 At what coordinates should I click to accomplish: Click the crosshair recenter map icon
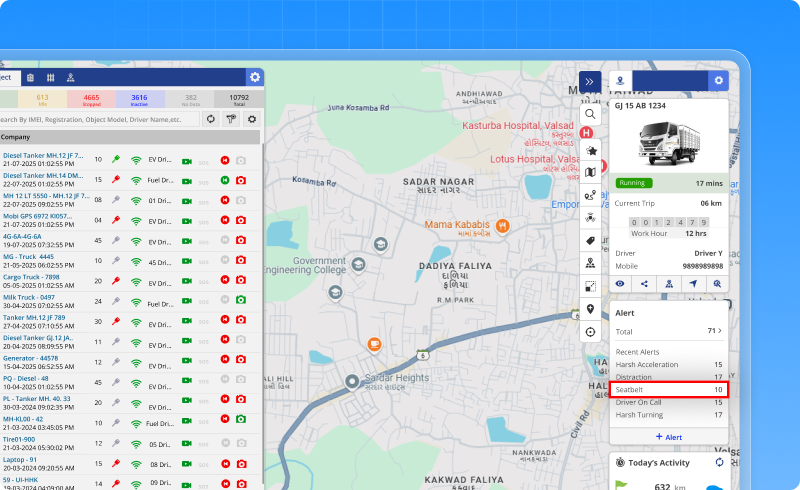591,332
